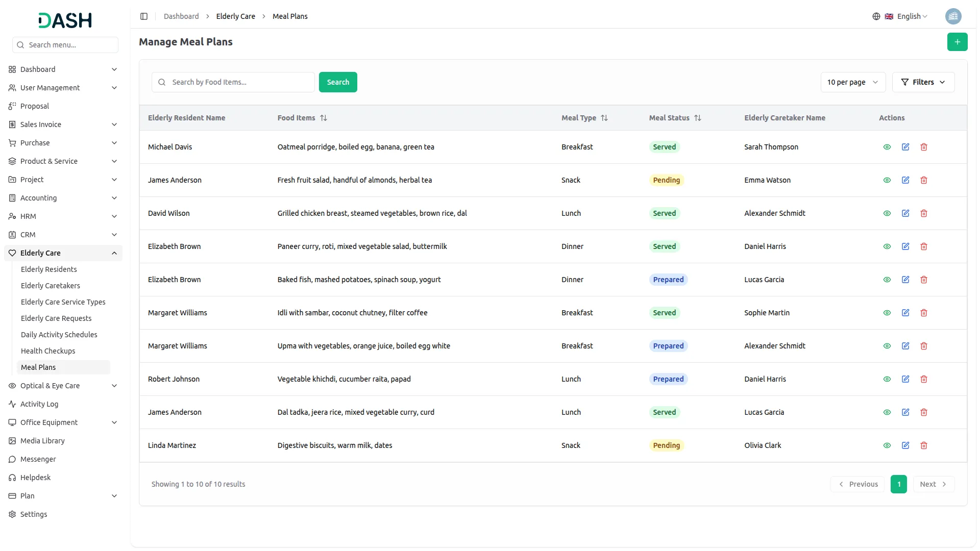Click the green plus add meal plan button
Image resolution: width=980 pixels, height=551 pixels.
point(957,42)
